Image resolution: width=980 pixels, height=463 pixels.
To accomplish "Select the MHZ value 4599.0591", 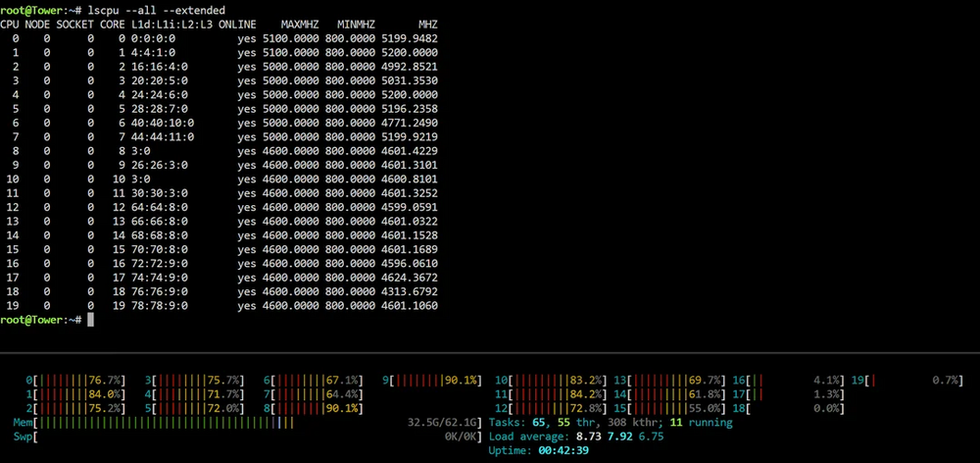I will 410,207.
